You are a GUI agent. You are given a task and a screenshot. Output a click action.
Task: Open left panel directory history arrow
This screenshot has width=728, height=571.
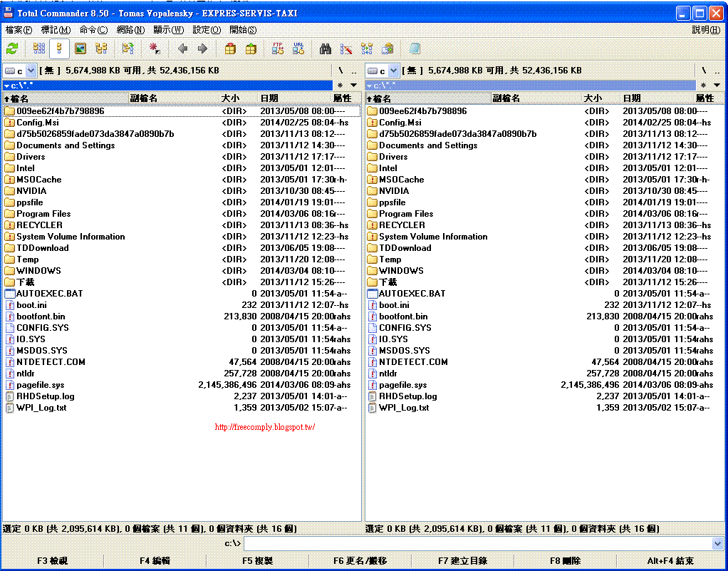(x=354, y=85)
